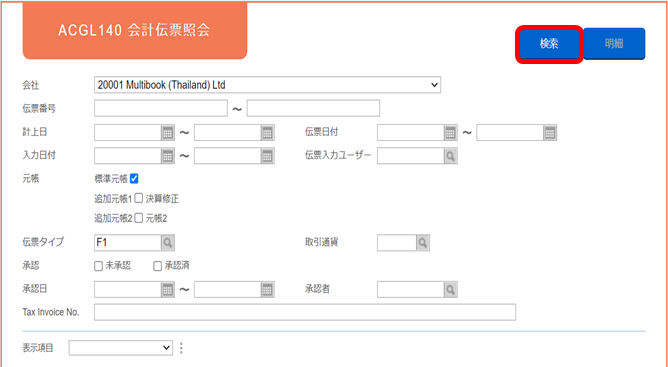The image size is (668, 367).
Task: Click the 伝票日付 start date field
Action: pos(411,133)
